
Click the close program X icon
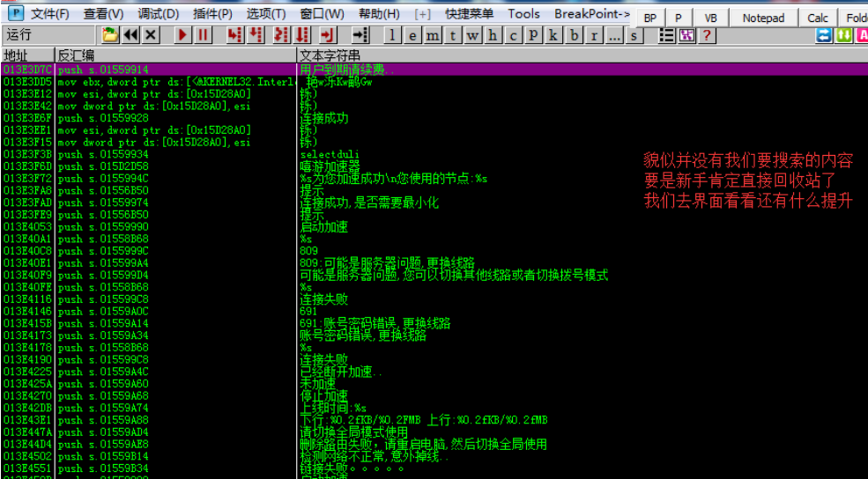(151, 35)
